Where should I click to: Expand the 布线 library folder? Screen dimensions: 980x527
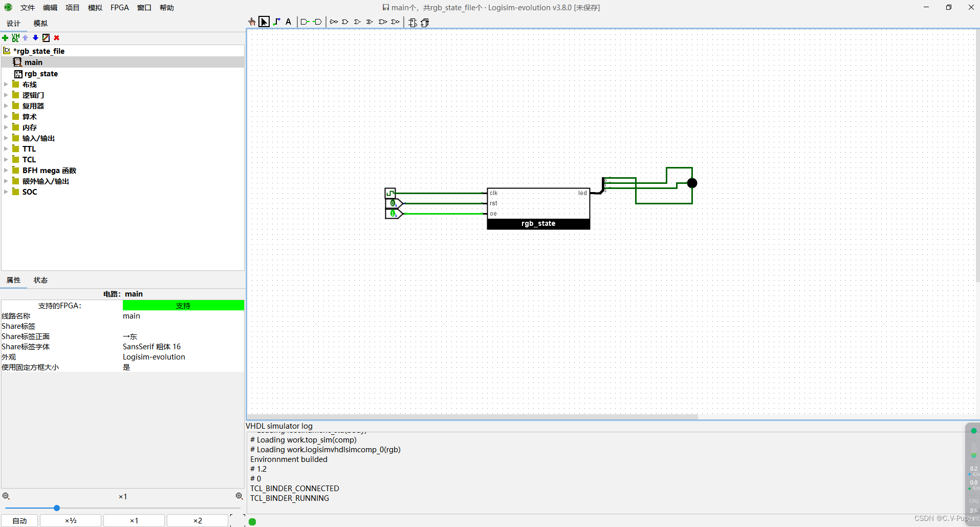pyautogui.click(x=6, y=85)
